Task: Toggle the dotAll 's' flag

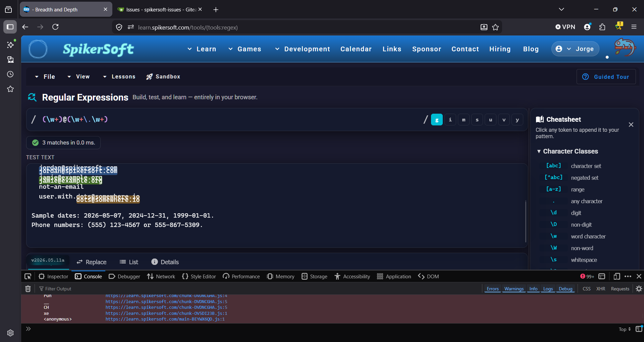Action: point(477,120)
